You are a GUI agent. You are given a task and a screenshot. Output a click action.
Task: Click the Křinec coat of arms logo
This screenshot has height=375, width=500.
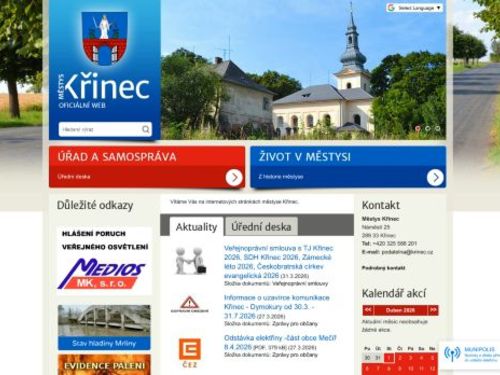105,38
